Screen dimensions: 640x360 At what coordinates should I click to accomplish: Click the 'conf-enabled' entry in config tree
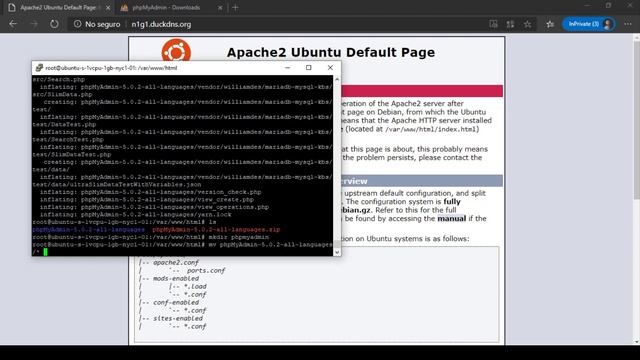coord(176,302)
